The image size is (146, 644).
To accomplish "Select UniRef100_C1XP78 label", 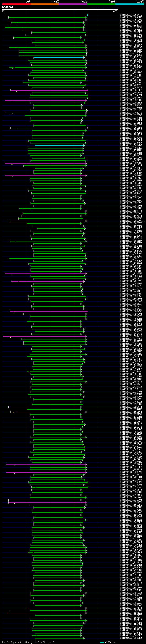I will (x=131, y=42).
